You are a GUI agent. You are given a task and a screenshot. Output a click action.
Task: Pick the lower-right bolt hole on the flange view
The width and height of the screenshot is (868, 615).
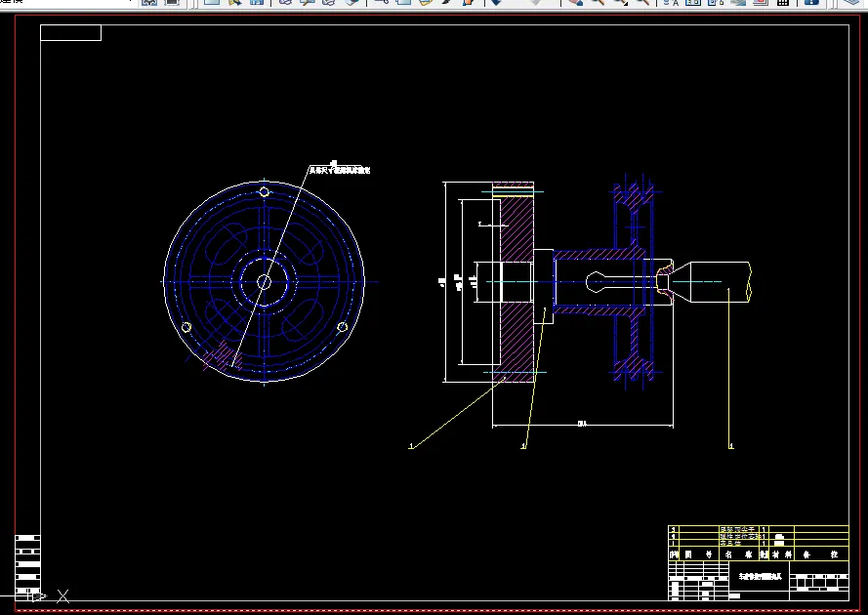point(342,327)
